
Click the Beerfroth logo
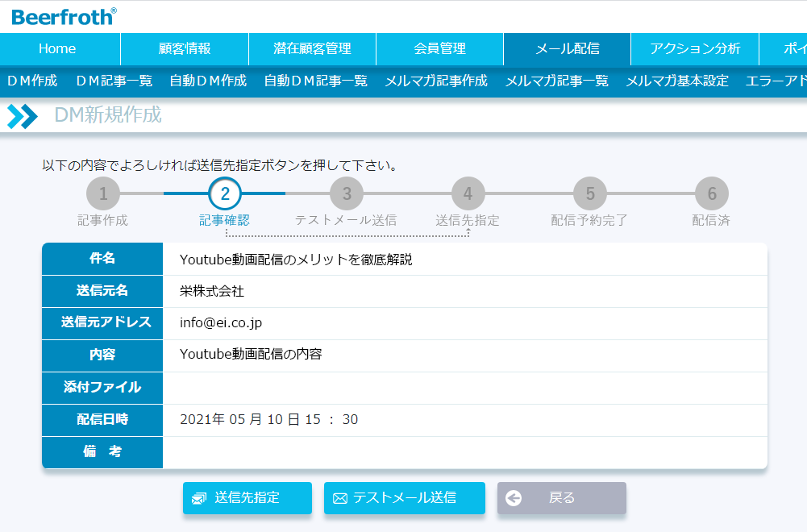point(64,16)
